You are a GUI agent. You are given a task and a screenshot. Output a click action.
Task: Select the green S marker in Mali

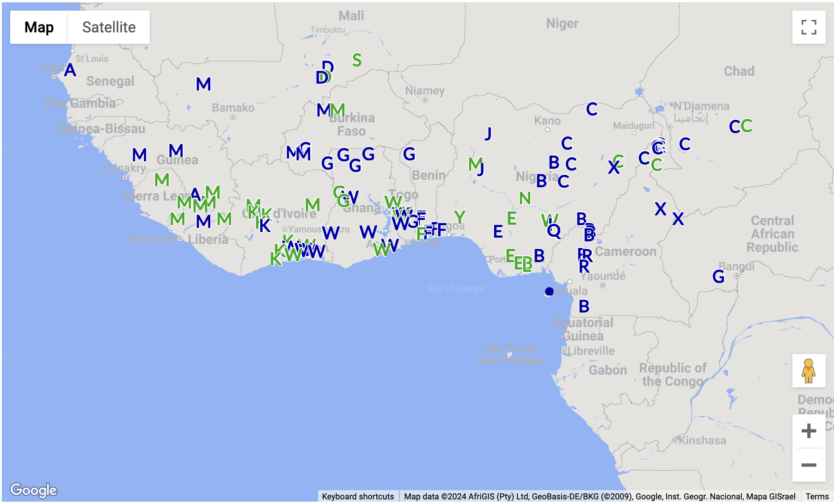click(356, 60)
